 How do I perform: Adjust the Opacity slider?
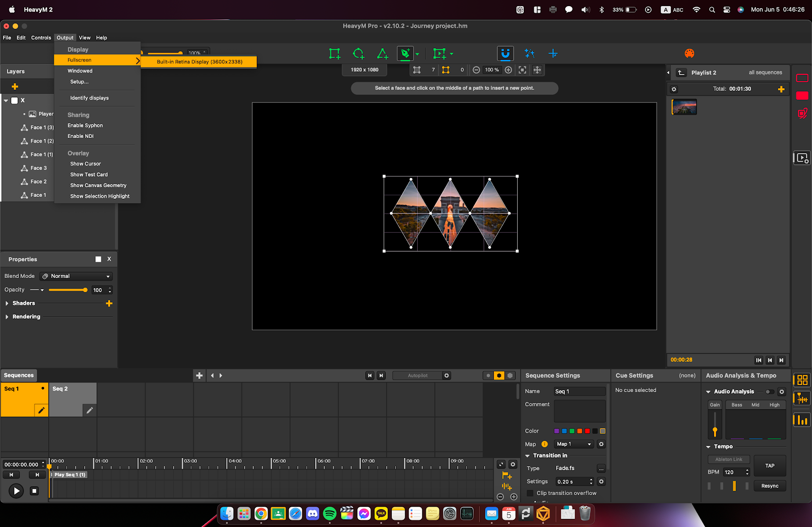click(x=68, y=290)
